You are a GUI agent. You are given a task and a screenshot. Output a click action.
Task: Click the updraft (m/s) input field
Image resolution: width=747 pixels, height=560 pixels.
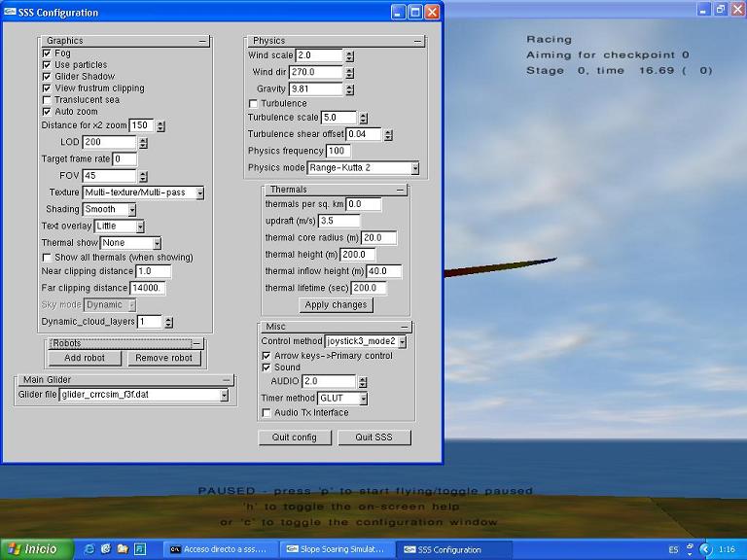(x=338, y=222)
